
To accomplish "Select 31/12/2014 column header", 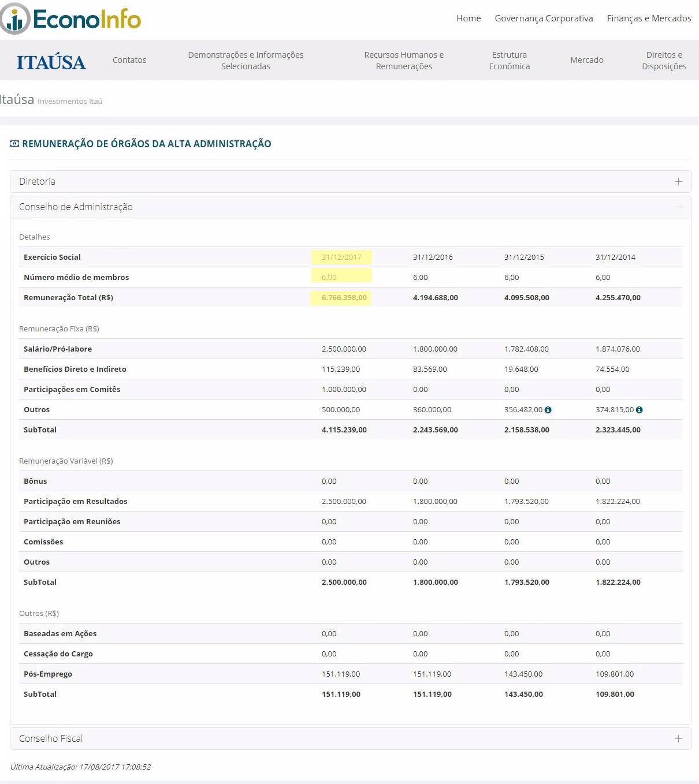I will 615,257.
